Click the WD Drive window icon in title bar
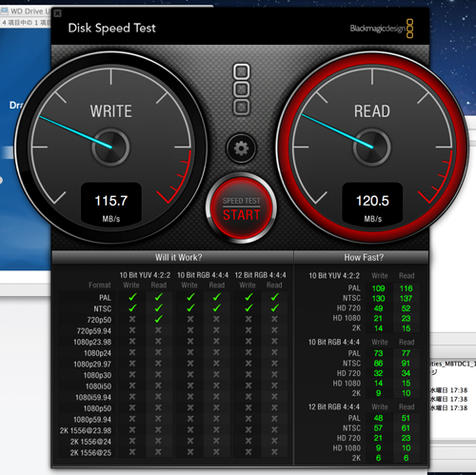Image resolution: width=476 pixels, height=475 pixels. (x=5, y=11)
